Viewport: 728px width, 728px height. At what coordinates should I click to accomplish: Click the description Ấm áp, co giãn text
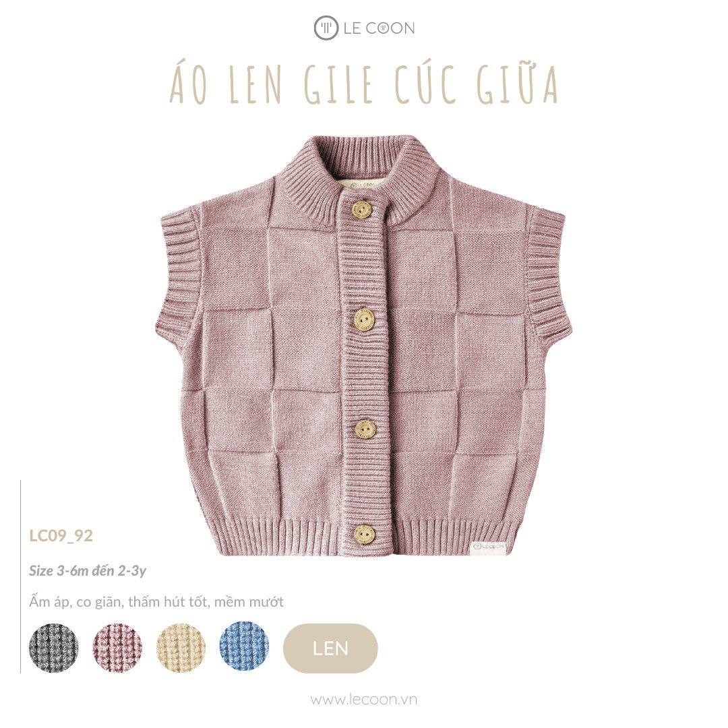156,602
